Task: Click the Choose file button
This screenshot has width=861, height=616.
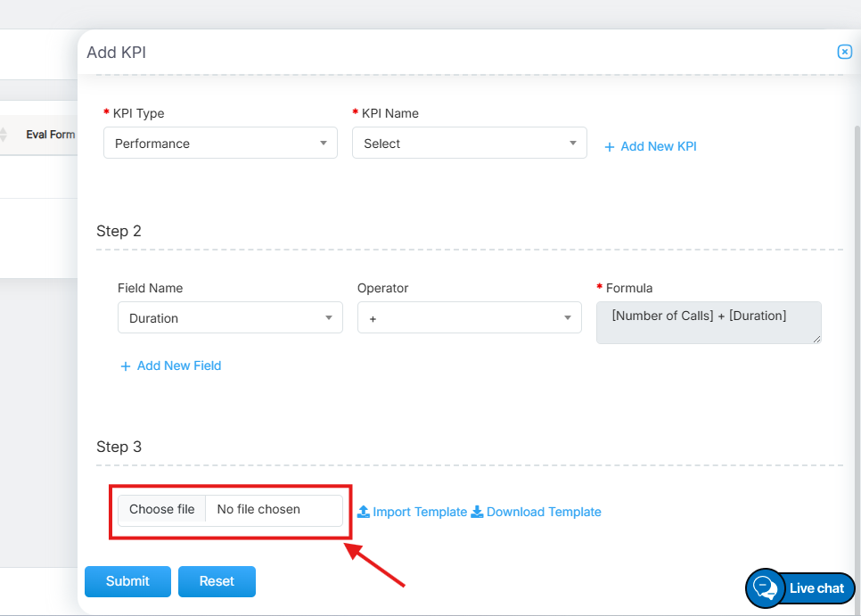Action: click(162, 510)
